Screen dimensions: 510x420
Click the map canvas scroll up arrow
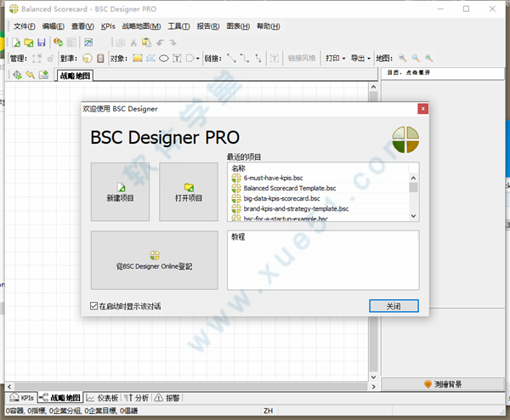tap(373, 87)
